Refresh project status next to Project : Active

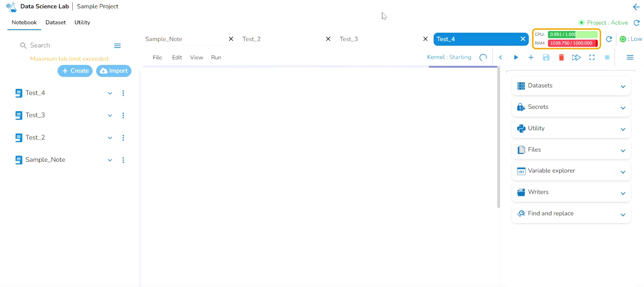tap(637, 23)
